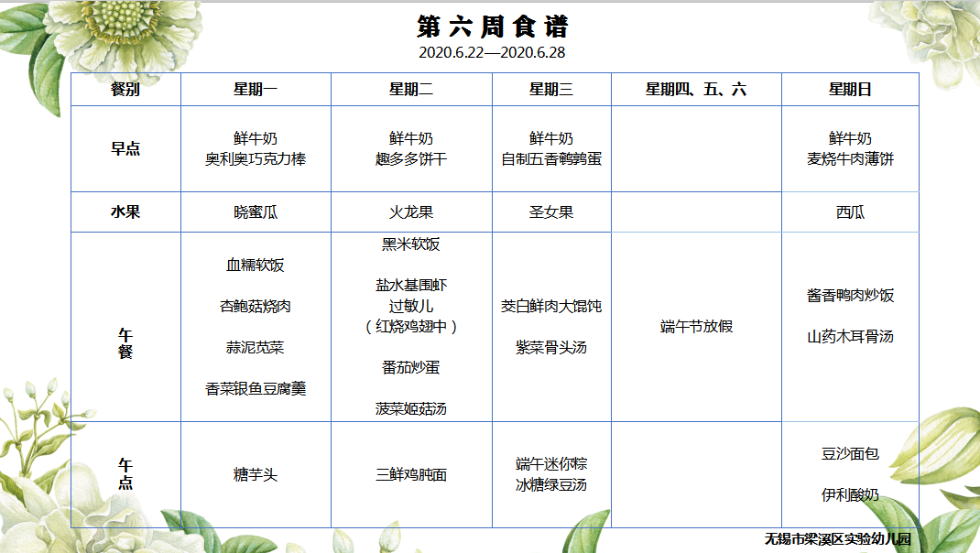The height and width of the screenshot is (553, 980).
Task: Click the 水果 row label
Action: tap(125, 211)
